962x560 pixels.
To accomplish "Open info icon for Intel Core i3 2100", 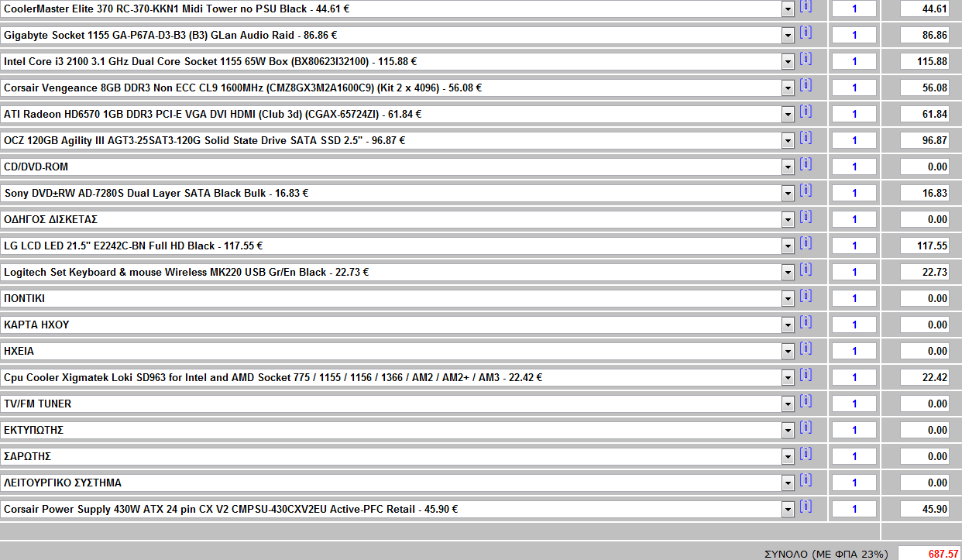I will point(806,59).
